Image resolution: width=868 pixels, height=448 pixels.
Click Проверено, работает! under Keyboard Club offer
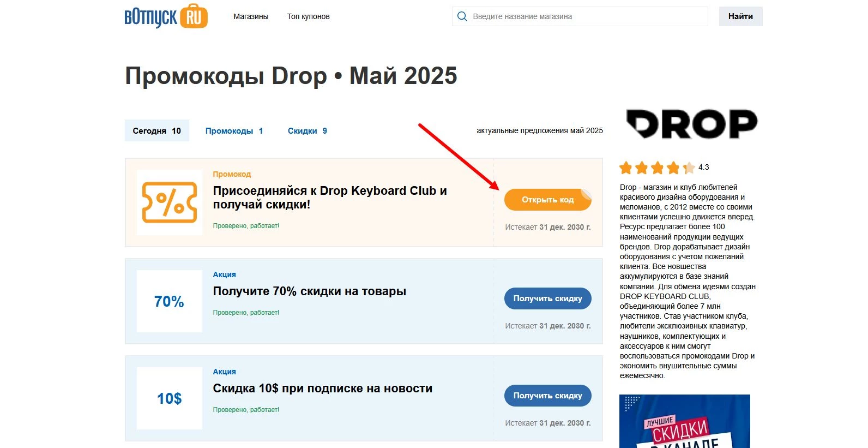click(x=246, y=226)
